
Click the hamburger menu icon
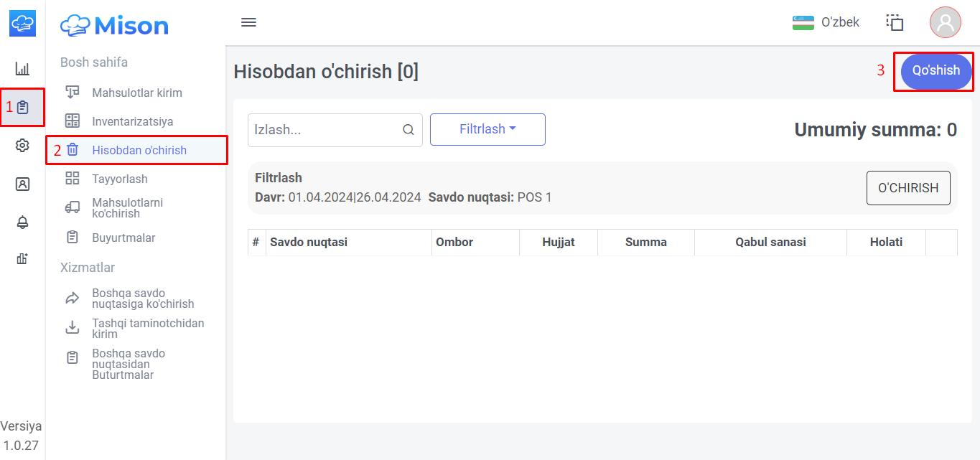click(x=248, y=22)
